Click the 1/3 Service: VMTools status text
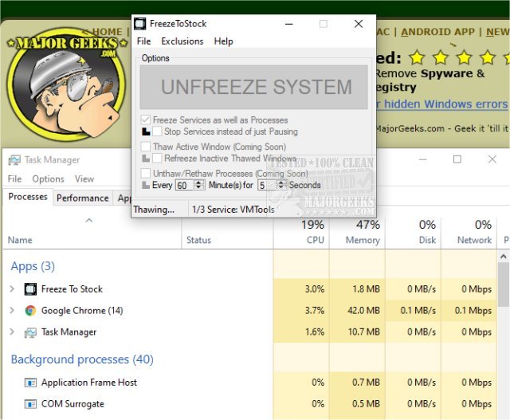The image size is (510, 420). [x=233, y=210]
